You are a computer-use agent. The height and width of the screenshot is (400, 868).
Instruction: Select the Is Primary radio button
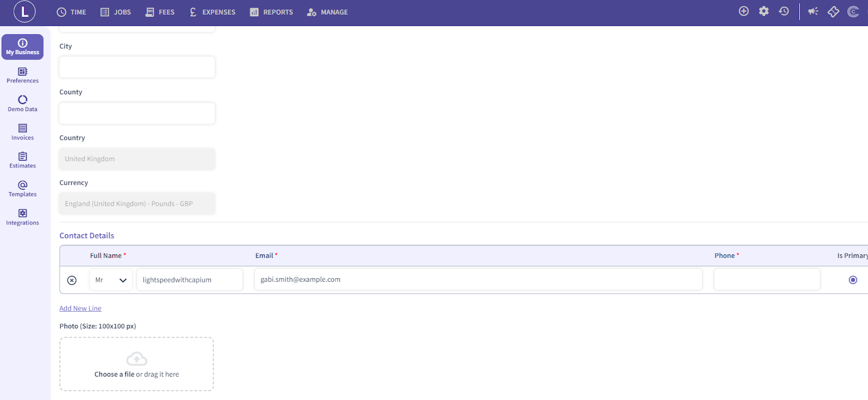(853, 280)
